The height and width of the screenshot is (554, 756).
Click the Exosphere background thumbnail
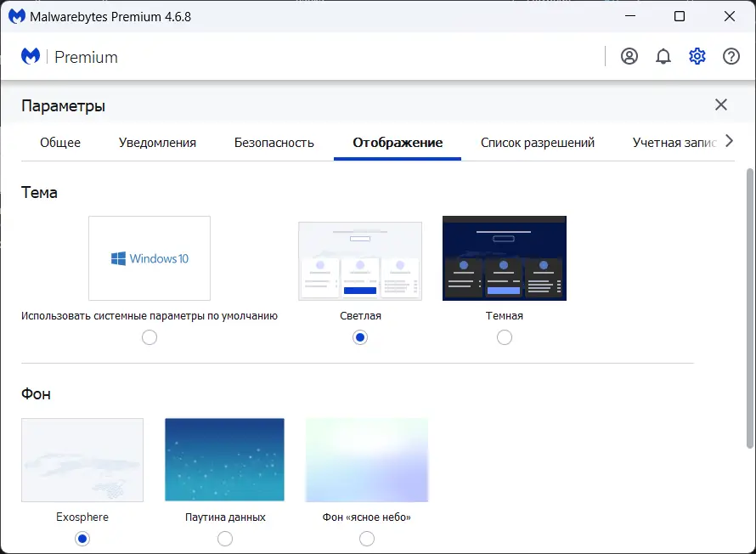(82, 460)
